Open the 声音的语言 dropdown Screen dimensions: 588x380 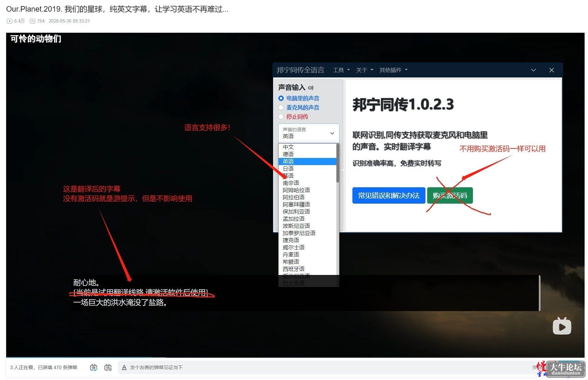pos(309,133)
